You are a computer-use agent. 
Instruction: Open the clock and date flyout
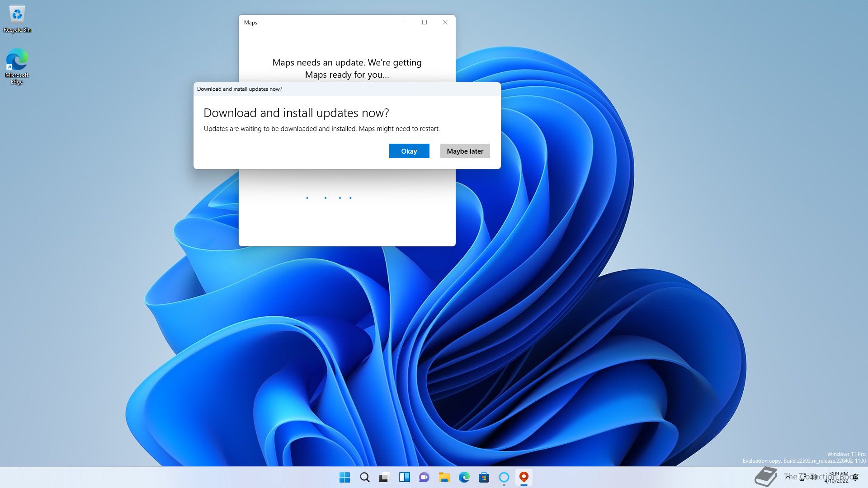point(838,477)
